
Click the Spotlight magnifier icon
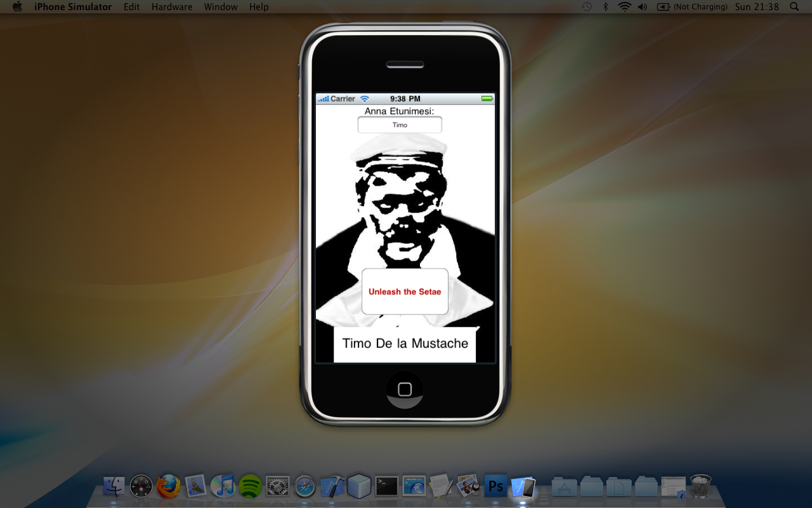794,7
